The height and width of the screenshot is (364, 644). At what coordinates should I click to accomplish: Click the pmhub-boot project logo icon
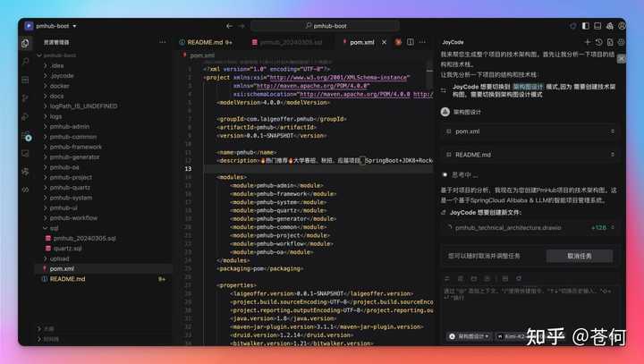click(29, 26)
